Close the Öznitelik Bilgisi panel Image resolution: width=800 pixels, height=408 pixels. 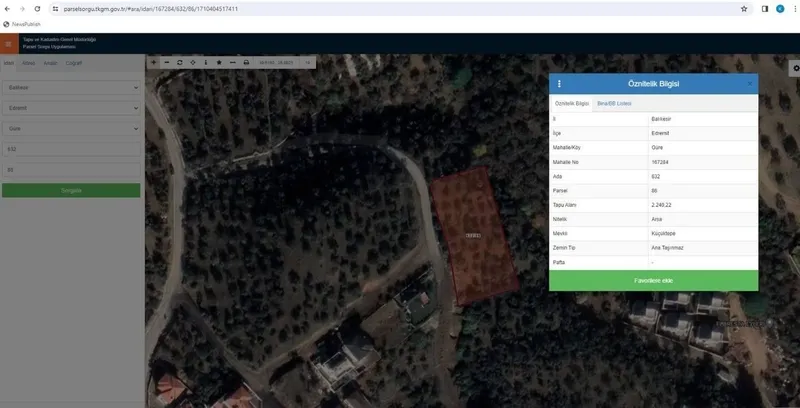[x=750, y=84]
